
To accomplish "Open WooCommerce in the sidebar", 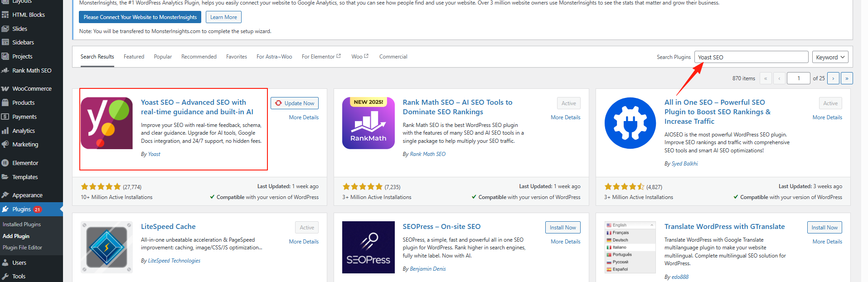I will pos(32,89).
